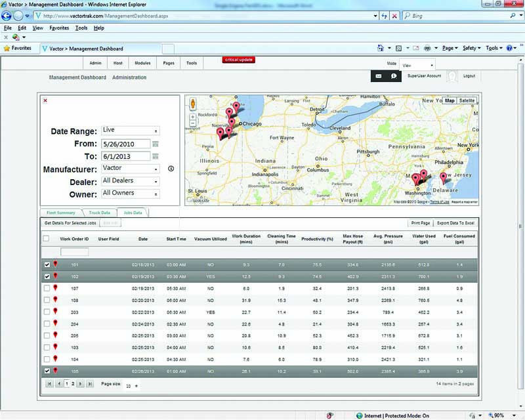This screenshot has width=525, height=420.
Task: Check the checkbox for work order 204
Action: [x=47, y=324]
